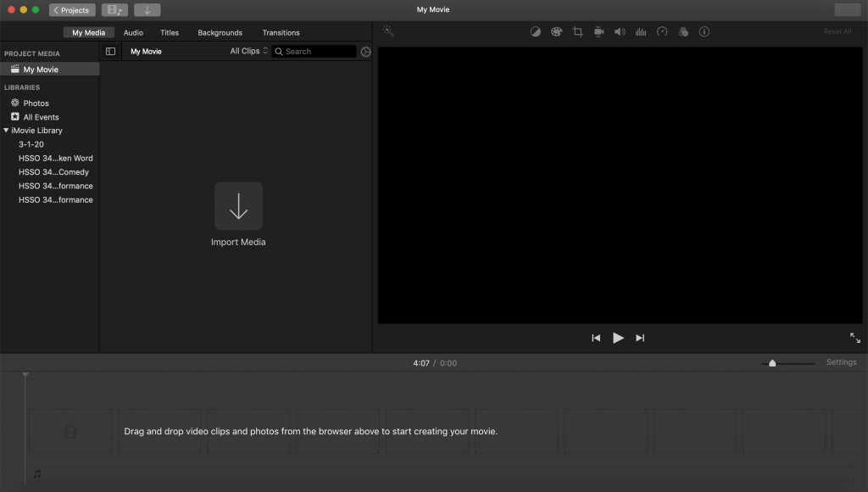
Task: Open the color balance tool
Action: 536,31
